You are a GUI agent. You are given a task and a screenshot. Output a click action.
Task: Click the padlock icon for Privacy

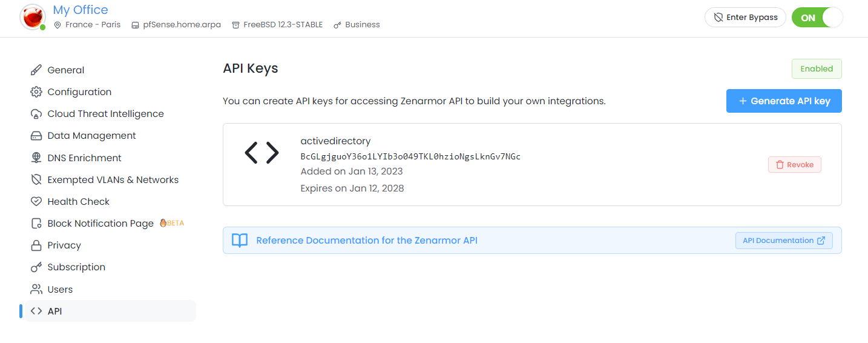(36, 245)
